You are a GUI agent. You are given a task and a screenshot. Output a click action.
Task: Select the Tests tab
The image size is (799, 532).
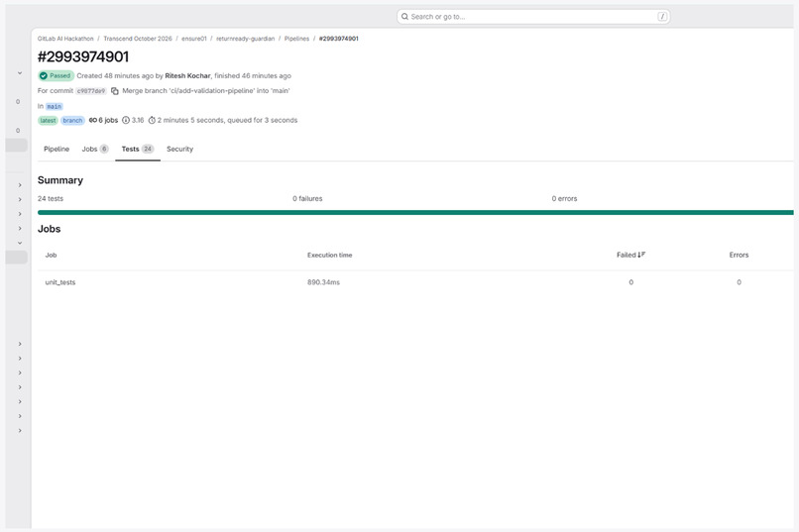[138, 150]
